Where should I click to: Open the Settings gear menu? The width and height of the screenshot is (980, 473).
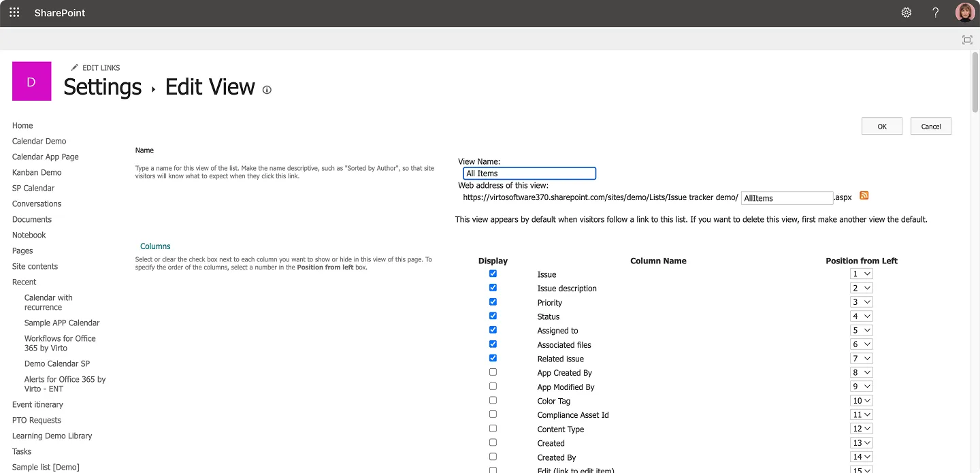tap(906, 13)
